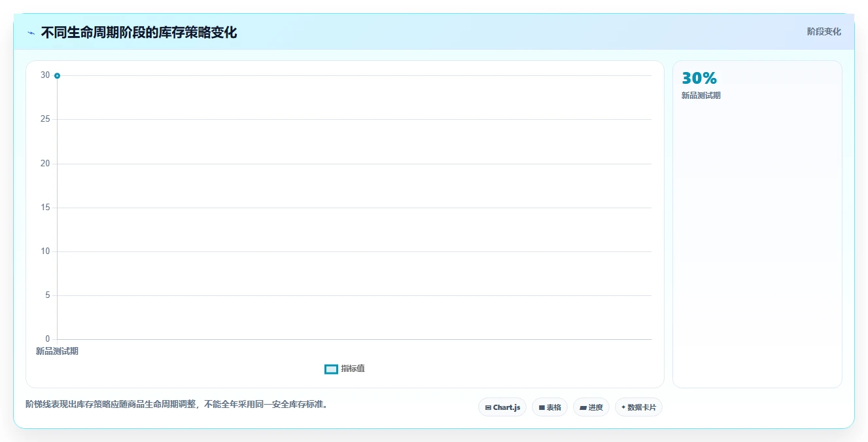
Task: Toggle the 指标值 legend item
Action: 345,369
